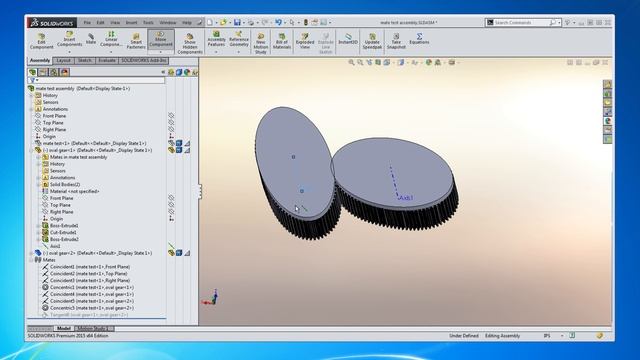Click the Undo icon
The height and width of the screenshot is (360, 640).
coord(278,22)
